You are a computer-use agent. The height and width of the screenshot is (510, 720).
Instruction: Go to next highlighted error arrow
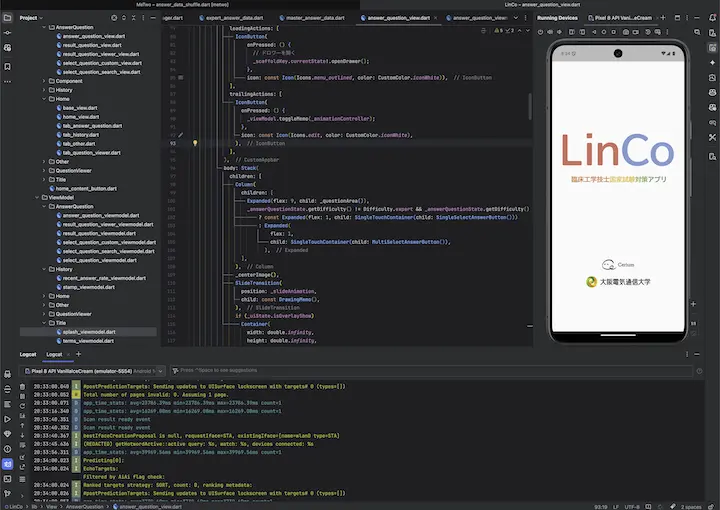528,31
